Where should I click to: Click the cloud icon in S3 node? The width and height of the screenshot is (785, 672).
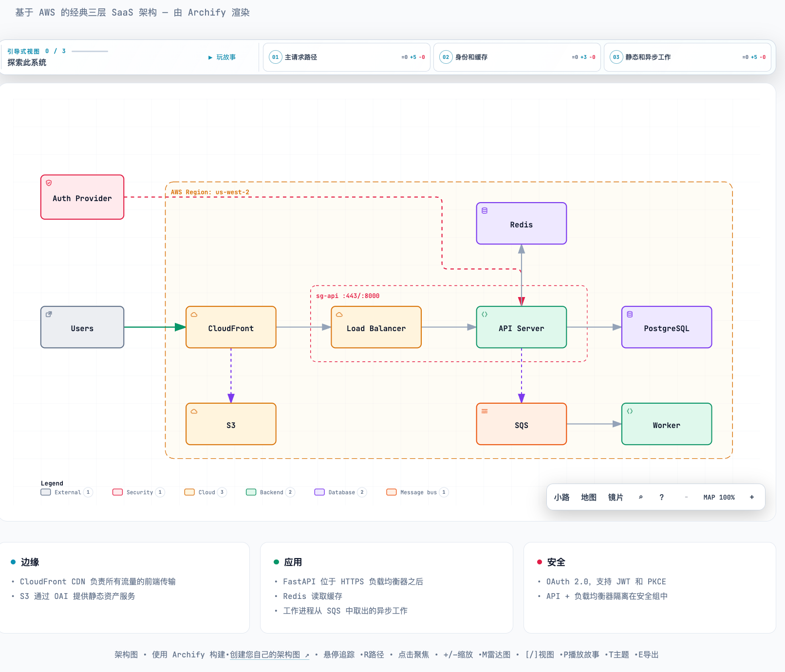click(194, 411)
